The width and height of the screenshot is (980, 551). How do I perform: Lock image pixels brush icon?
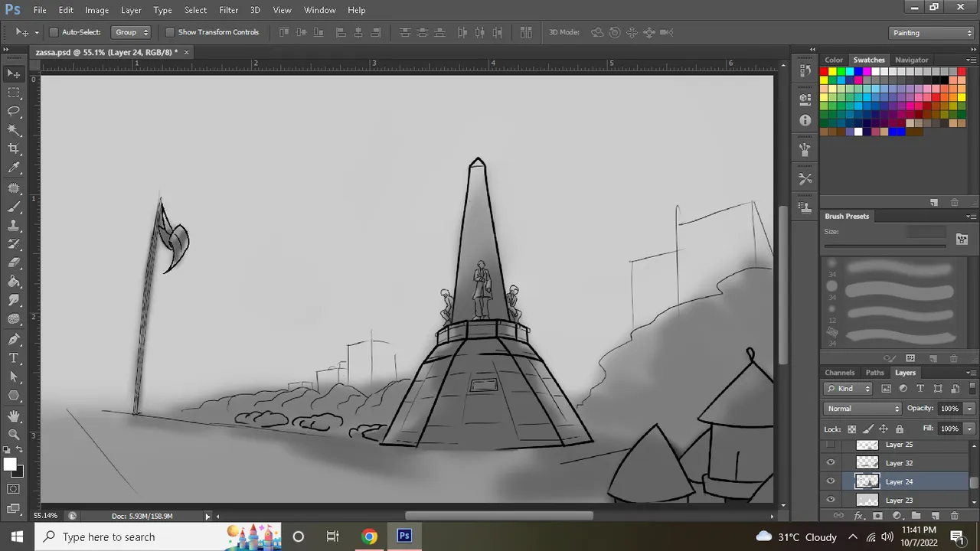[867, 429]
